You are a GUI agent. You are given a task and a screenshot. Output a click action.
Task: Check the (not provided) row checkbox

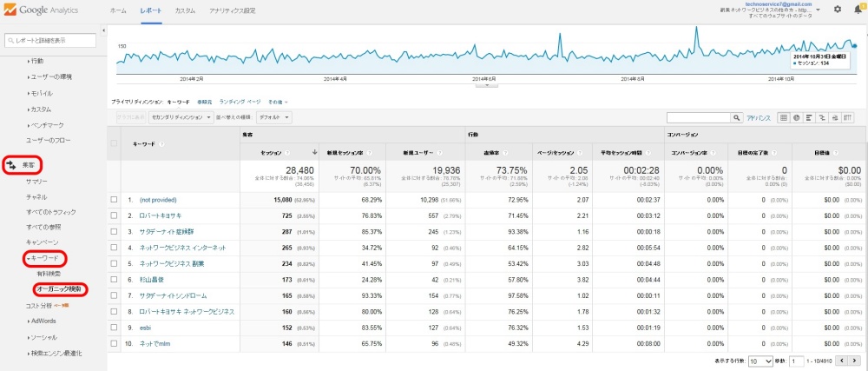tap(114, 199)
